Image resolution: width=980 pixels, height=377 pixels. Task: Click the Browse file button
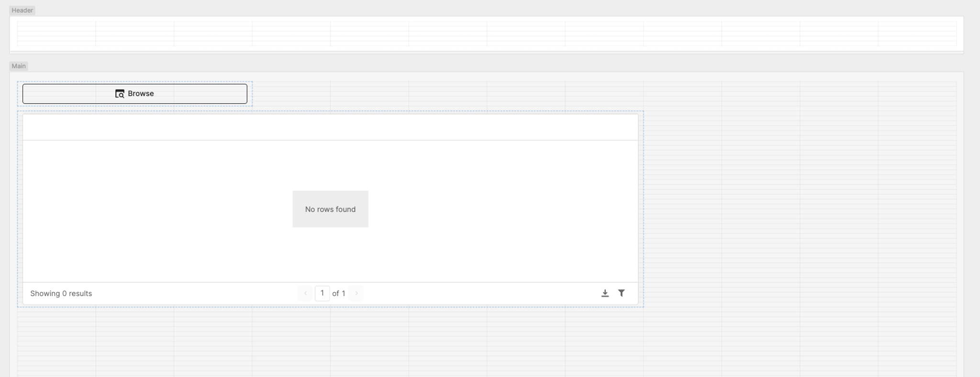point(134,93)
